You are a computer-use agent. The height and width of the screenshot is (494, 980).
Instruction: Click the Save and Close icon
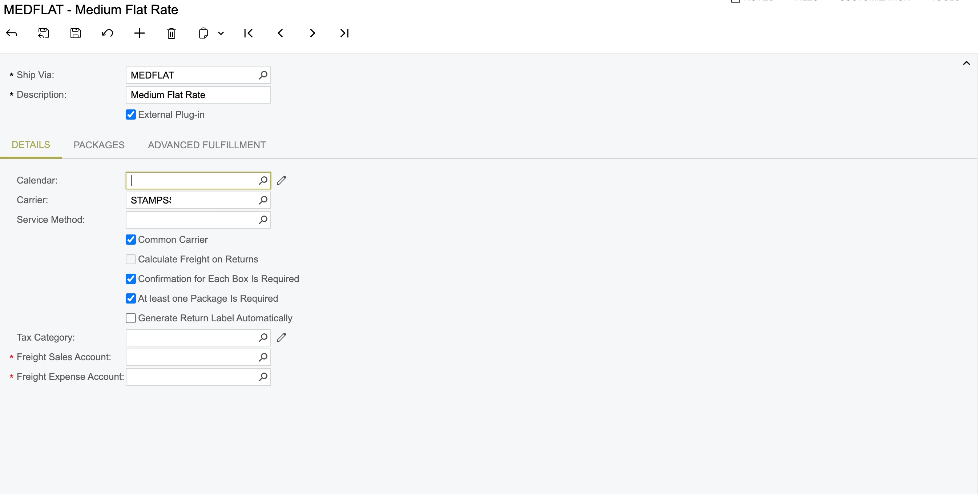click(43, 33)
